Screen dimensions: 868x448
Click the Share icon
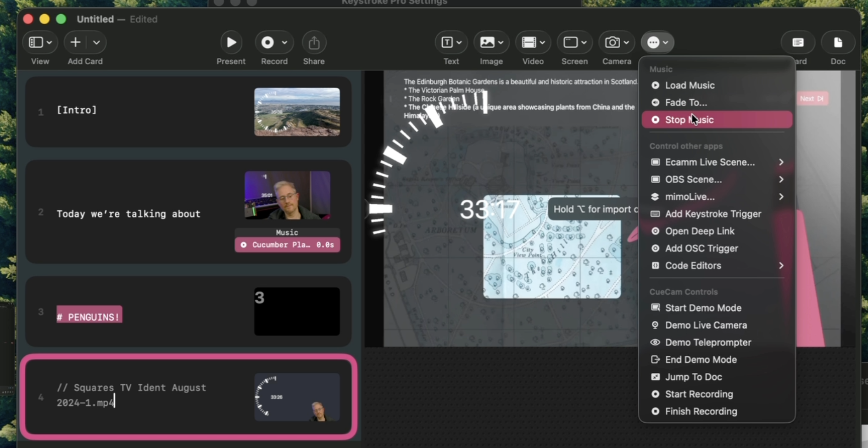[x=314, y=42]
